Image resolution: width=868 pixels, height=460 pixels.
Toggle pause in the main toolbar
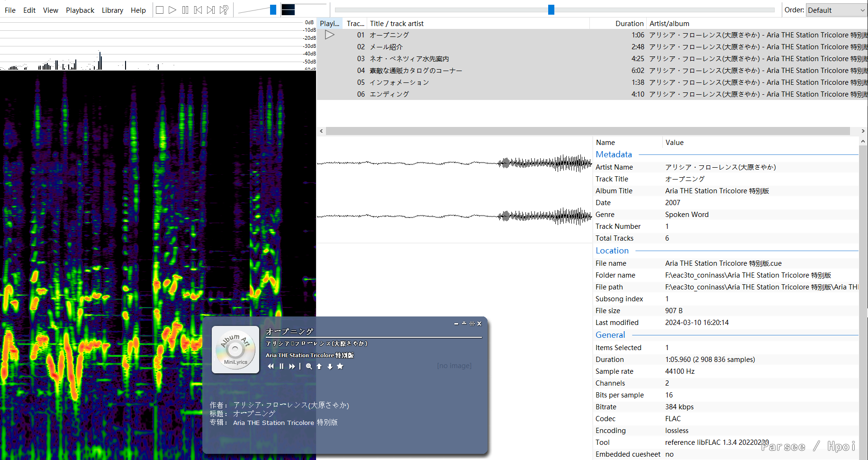185,10
